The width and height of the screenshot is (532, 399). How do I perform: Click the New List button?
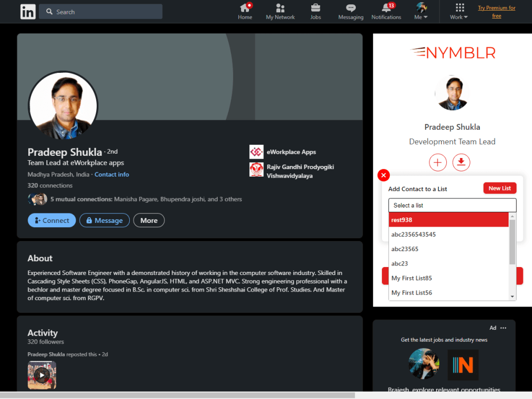tap(500, 188)
